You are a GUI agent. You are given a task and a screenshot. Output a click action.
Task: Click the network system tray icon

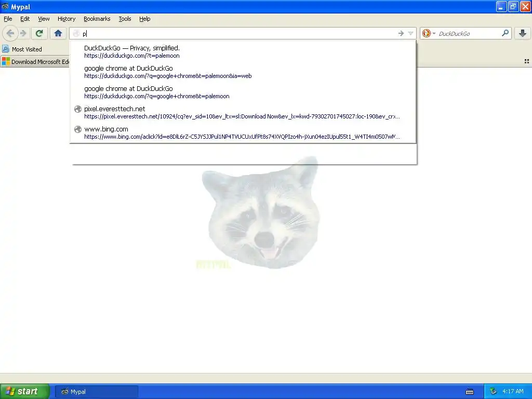point(494,392)
